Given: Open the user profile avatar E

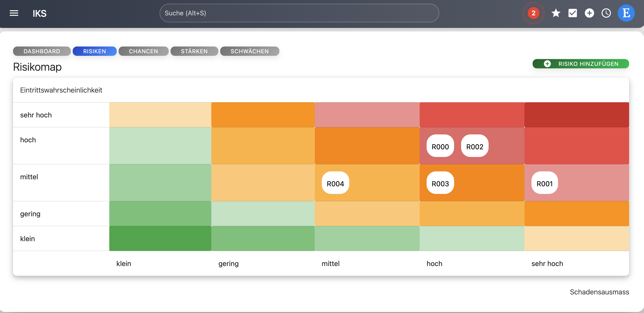Looking at the screenshot, I should click(x=626, y=13).
